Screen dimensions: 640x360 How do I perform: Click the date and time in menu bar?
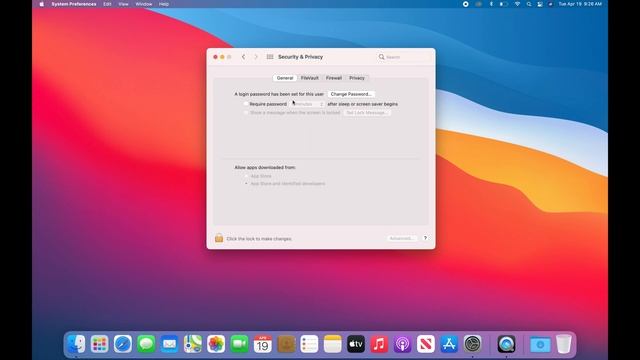point(580,4)
